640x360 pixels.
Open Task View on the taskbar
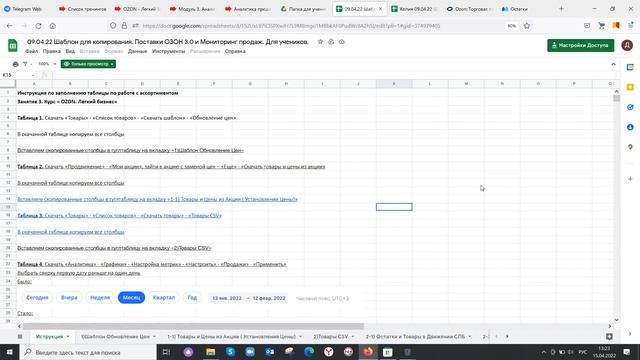click(x=166, y=352)
